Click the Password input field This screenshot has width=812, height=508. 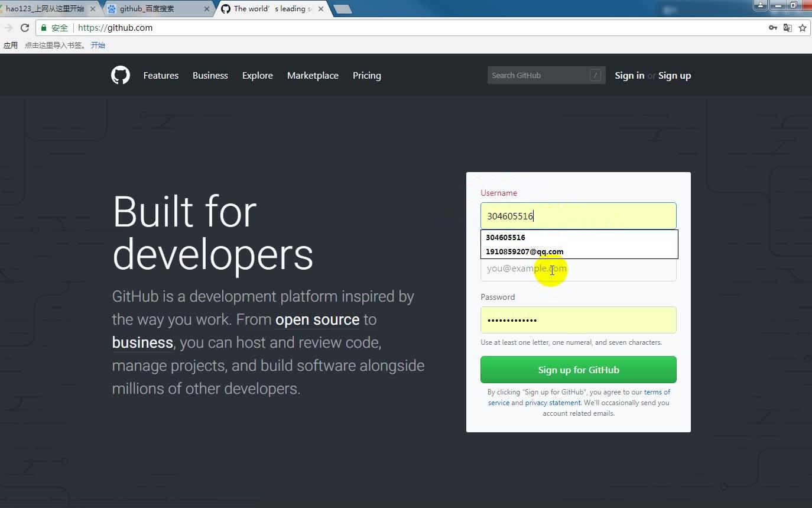click(x=579, y=320)
